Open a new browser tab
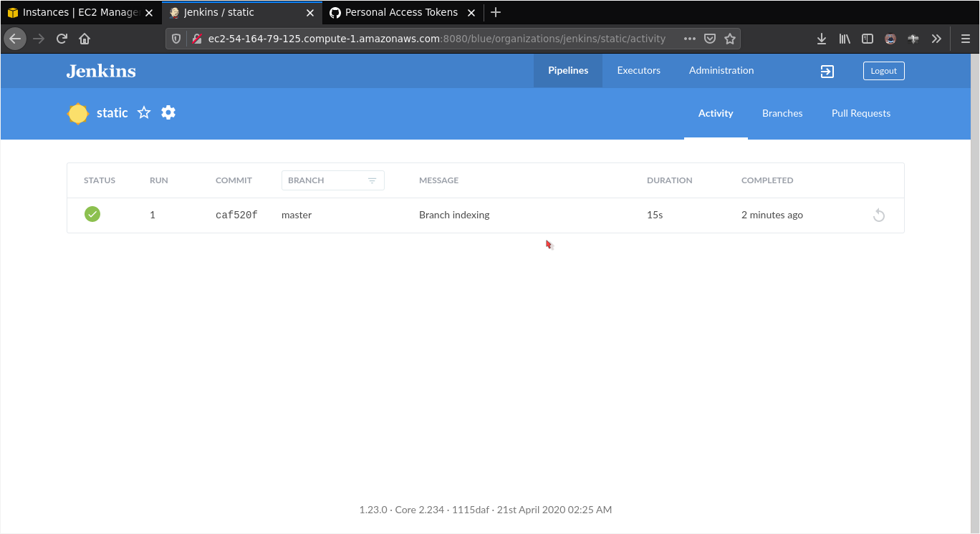This screenshot has width=980, height=534. pyautogui.click(x=496, y=12)
